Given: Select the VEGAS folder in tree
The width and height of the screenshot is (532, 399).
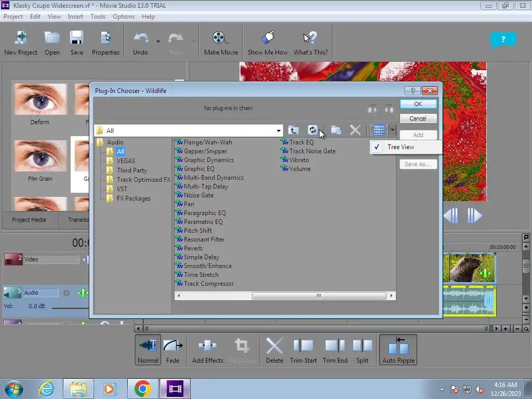Looking at the screenshot, I should click(x=126, y=161).
